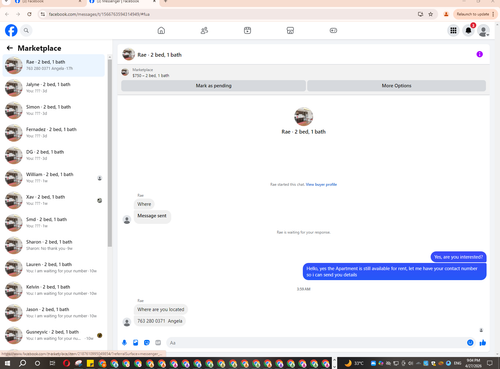Go back in browser history
The width and height of the screenshot is (500, 369).
point(7,14)
